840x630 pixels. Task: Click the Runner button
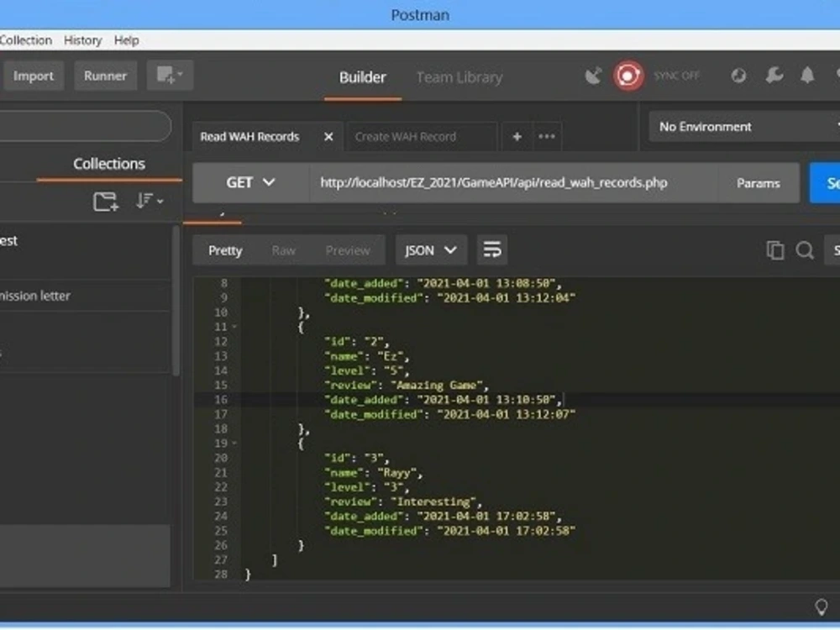(x=105, y=76)
